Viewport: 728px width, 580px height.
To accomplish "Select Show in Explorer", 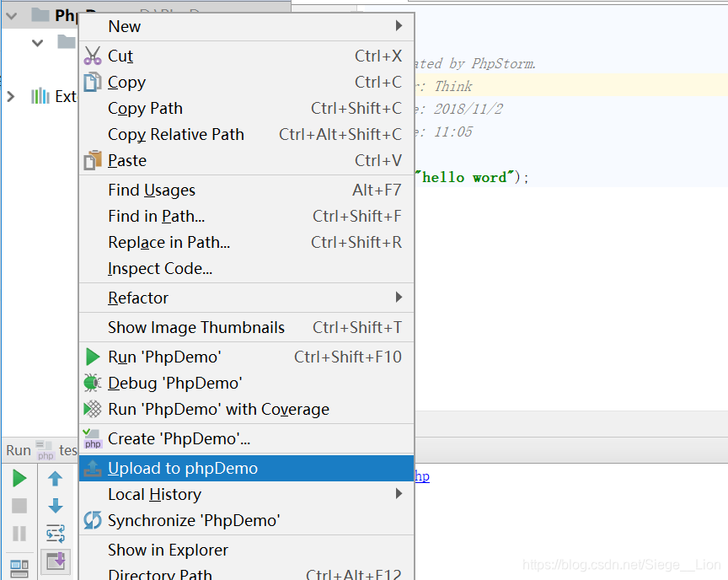I will pos(247,550).
